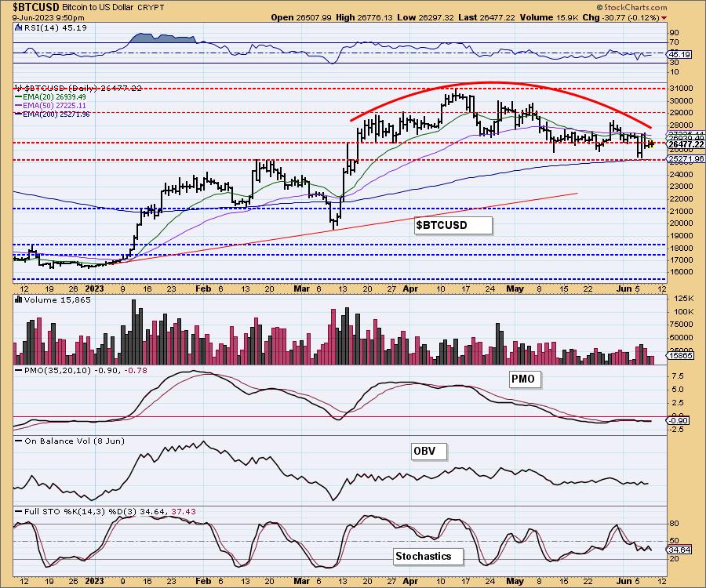
Task: Click the Stochastics annotation box
Action: tap(428, 556)
